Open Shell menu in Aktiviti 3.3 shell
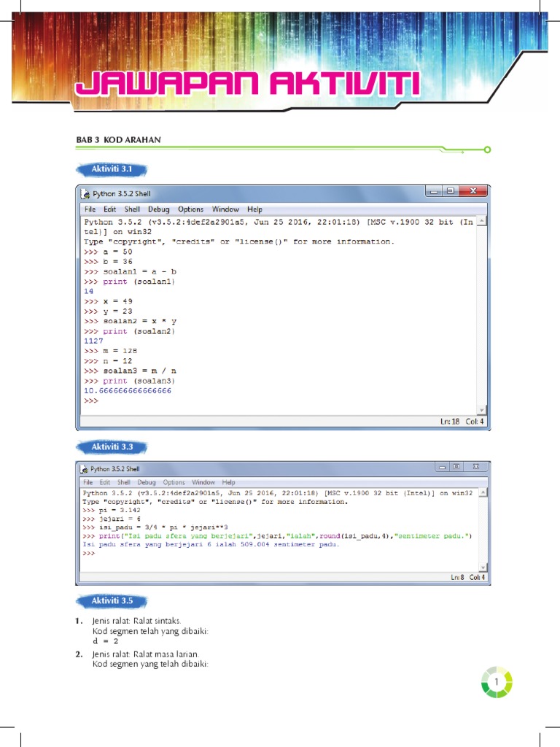 (x=124, y=482)
